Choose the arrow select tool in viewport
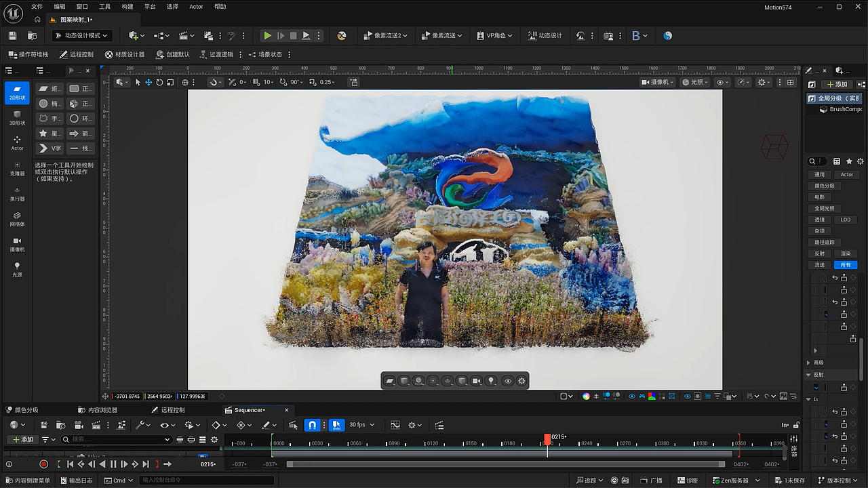Screen dimensions: 868x488 pos(138,82)
